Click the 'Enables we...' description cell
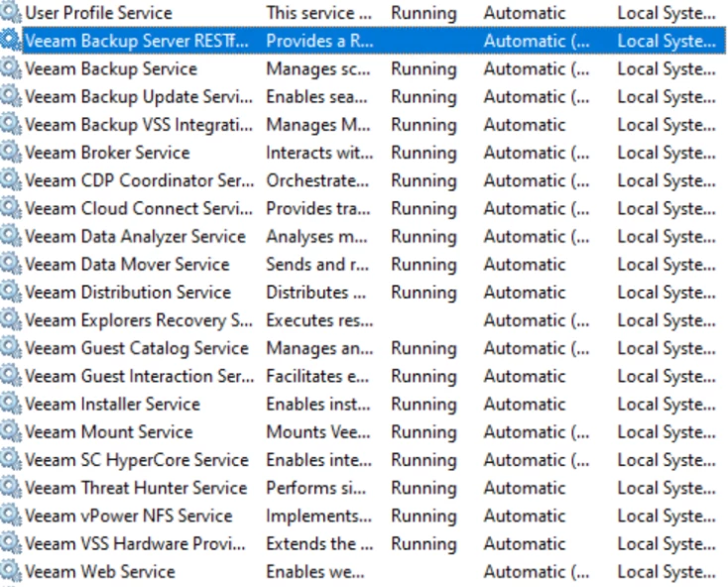Image resolution: width=728 pixels, height=587 pixels. (x=315, y=572)
